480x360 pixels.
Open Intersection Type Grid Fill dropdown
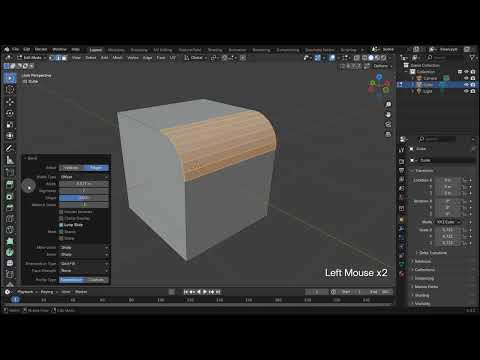coord(84,264)
